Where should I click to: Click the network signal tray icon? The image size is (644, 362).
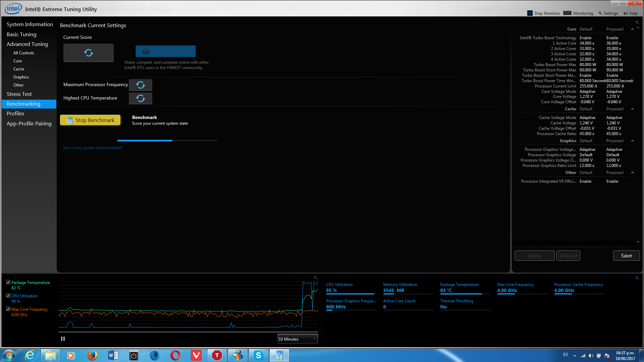pos(583,356)
